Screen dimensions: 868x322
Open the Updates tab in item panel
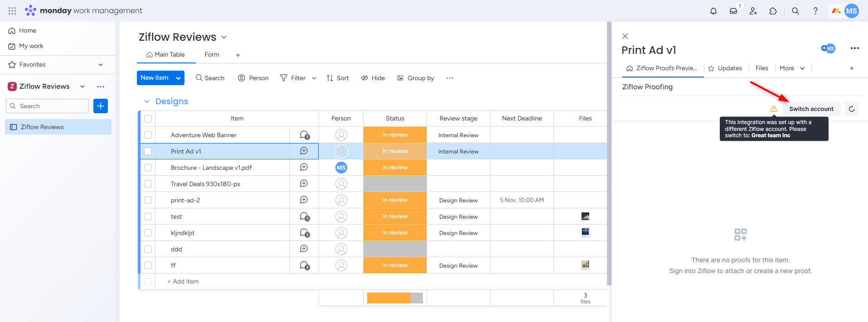725,68
